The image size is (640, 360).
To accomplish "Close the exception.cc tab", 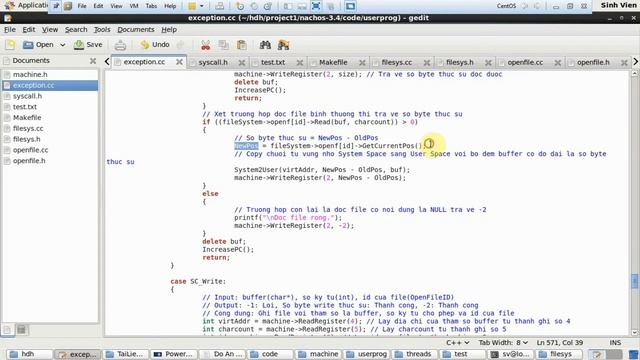I will point(179,62).
